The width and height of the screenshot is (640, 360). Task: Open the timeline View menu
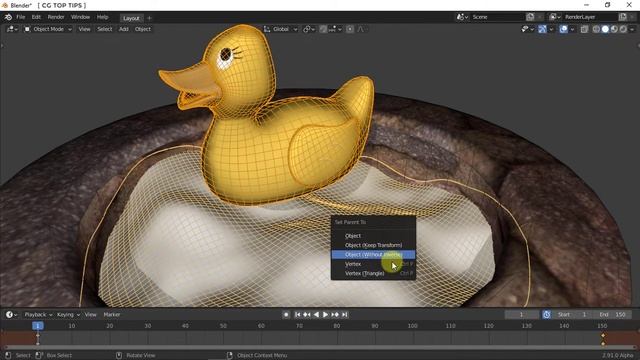click(x=91, y=315)
